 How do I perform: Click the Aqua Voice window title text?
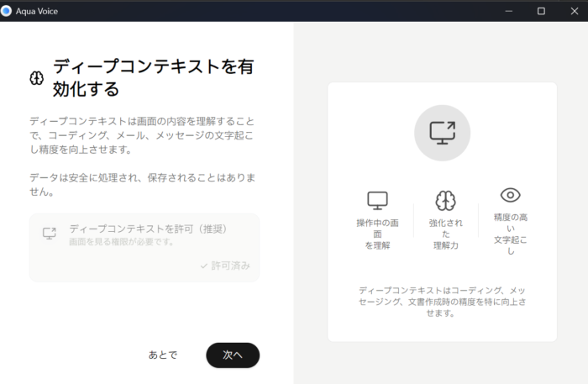coord(37,11)
